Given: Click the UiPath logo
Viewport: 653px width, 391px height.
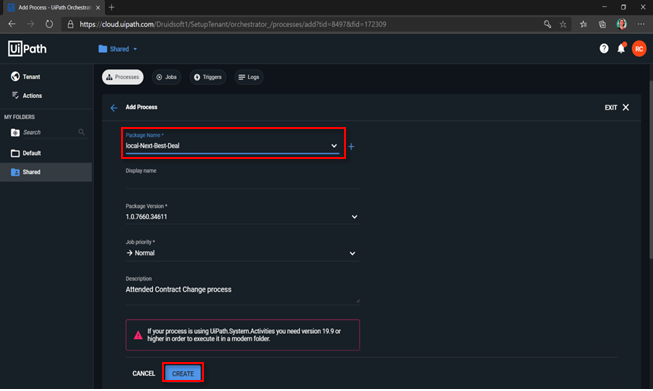Looking at the screenshot, I should (x=27, y=49).
